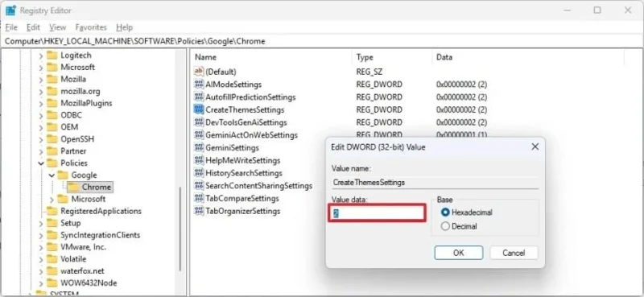Click the GeminiSettings DWORD icon
Screen dimensions: 644x297
[199, 147]
